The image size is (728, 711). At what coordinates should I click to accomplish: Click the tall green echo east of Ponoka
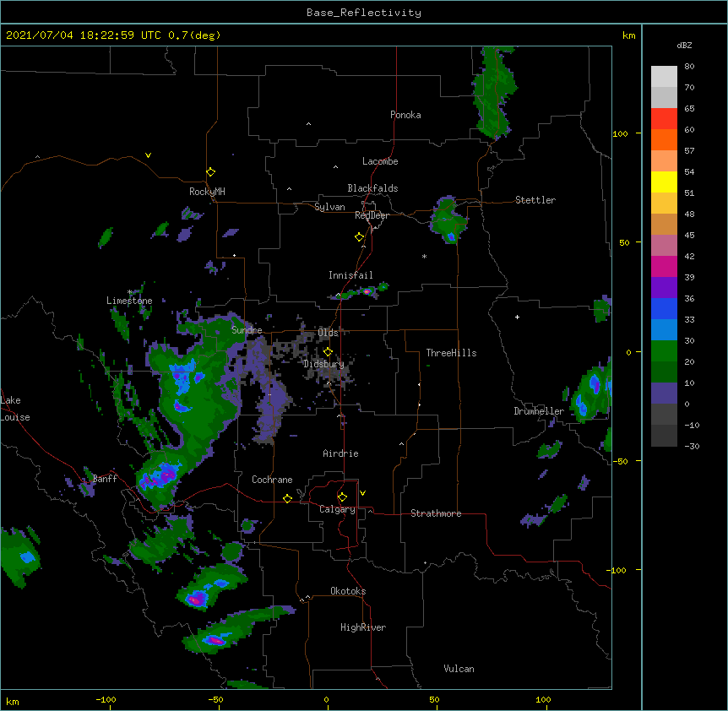click(x=494, y=92)
